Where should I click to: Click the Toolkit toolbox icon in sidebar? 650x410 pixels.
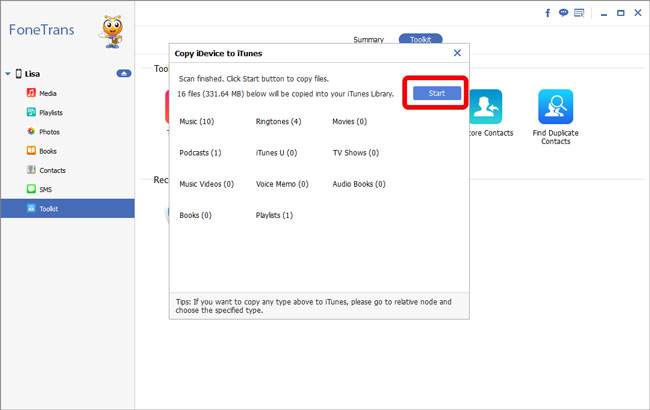(x=31, y=208)
